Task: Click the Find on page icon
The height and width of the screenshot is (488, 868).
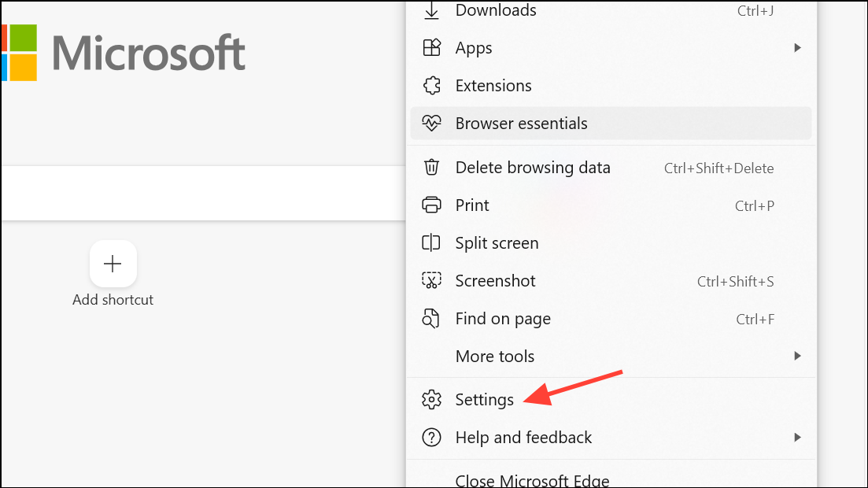Action: click(x=431, y=319)
